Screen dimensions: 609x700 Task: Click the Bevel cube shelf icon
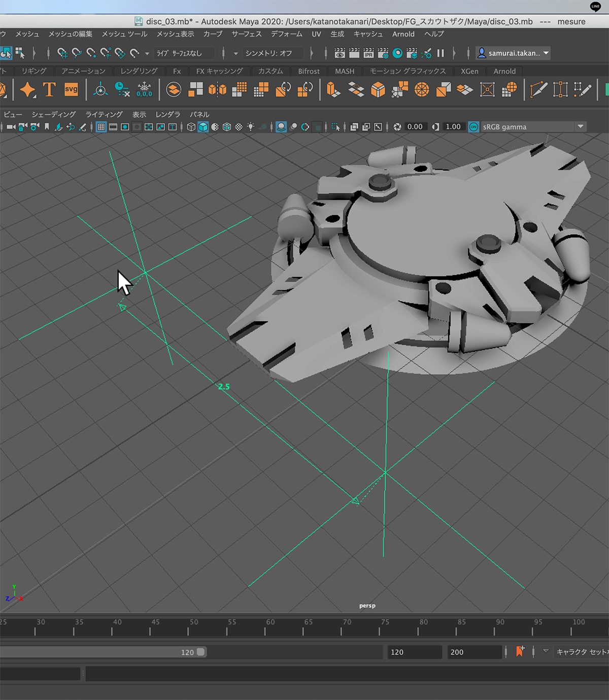[378, 90]
